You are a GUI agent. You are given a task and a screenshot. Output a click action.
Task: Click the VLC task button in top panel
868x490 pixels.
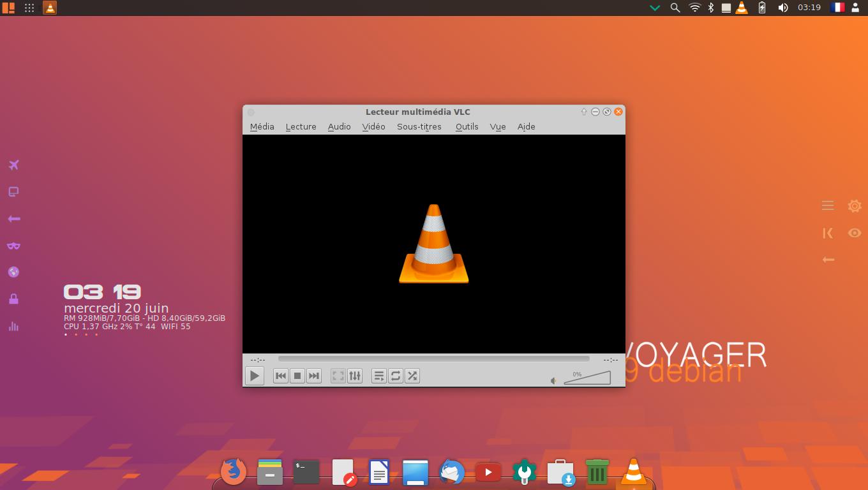50,8
